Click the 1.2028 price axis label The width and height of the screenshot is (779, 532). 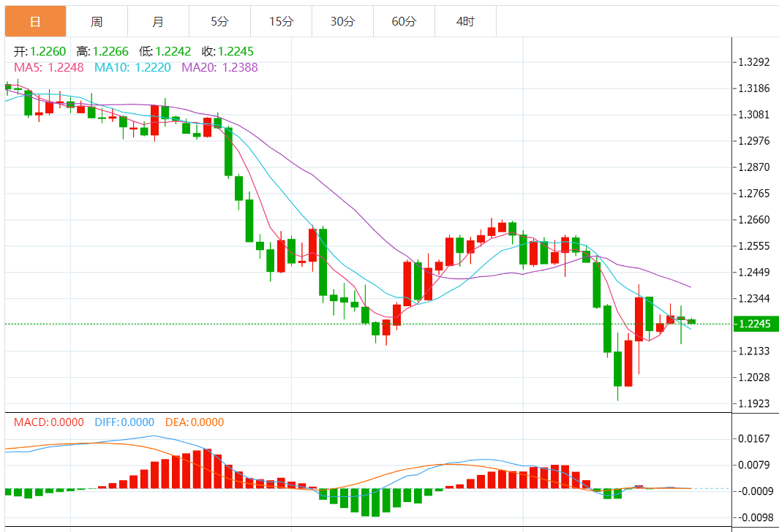point(753,378)
